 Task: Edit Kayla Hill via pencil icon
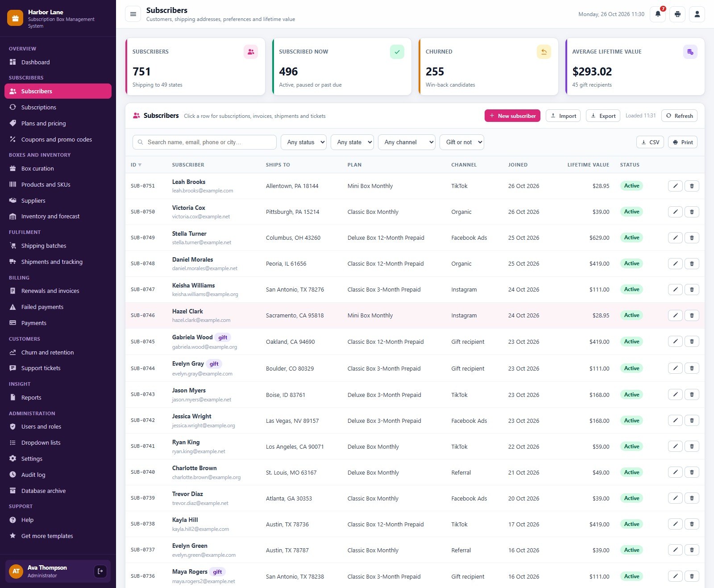[675, 524]
